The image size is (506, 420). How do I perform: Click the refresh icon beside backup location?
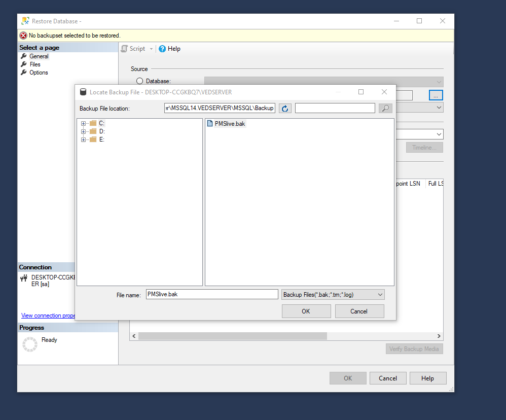click(285, 108)
